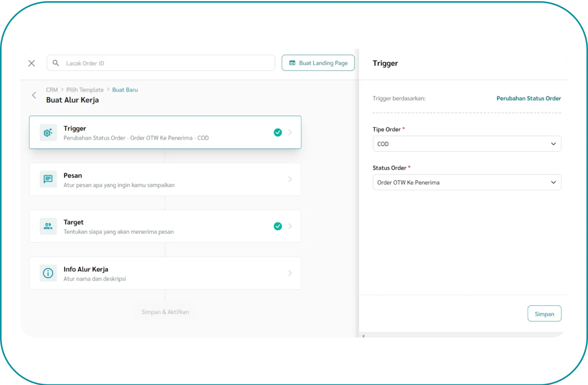Click the Trigger gear icon
The width and height of the screenshot is (588, 385).
[x=48, y=133]
